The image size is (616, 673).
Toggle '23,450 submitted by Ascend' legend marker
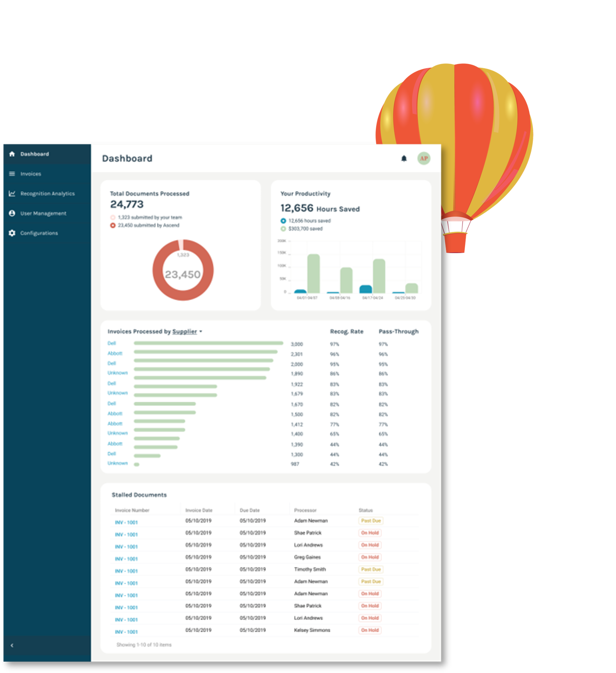click(x=113, y=225)
